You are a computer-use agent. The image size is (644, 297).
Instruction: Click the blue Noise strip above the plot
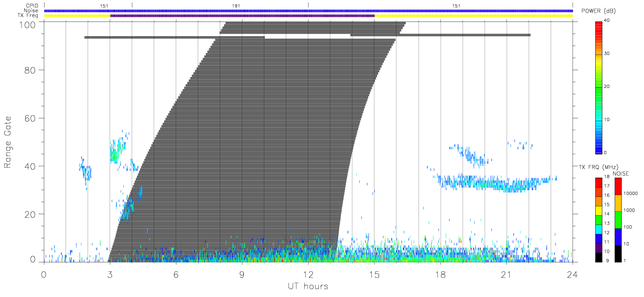coord(308,11)
